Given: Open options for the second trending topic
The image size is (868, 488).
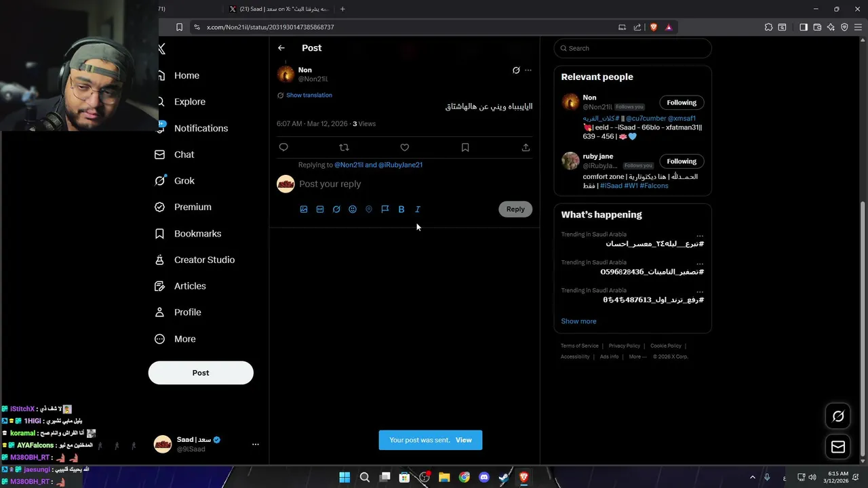Looking at the screenshot, I should [700, 263].
